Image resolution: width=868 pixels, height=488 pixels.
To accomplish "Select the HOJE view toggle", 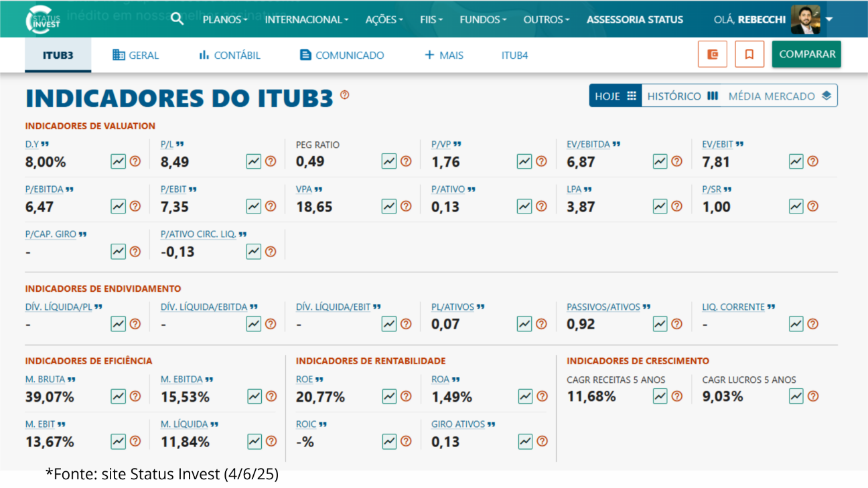I will [x=616, y=96].
